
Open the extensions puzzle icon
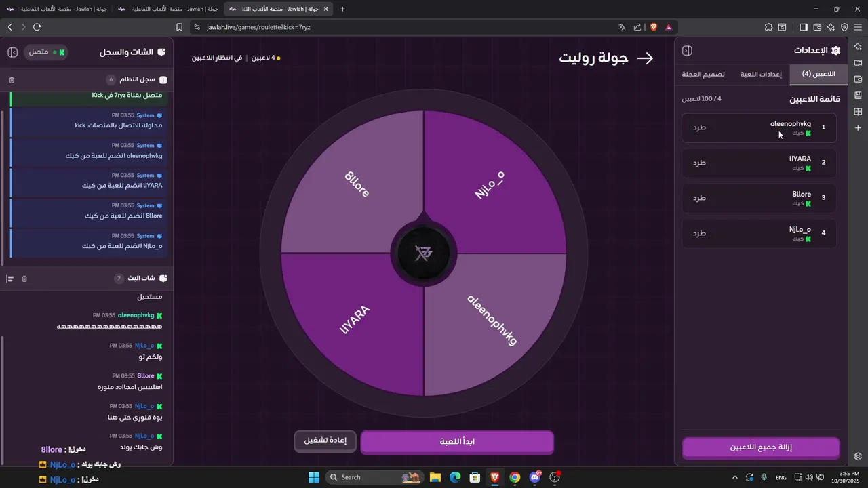pyautogui.click(x=768, y=27)
